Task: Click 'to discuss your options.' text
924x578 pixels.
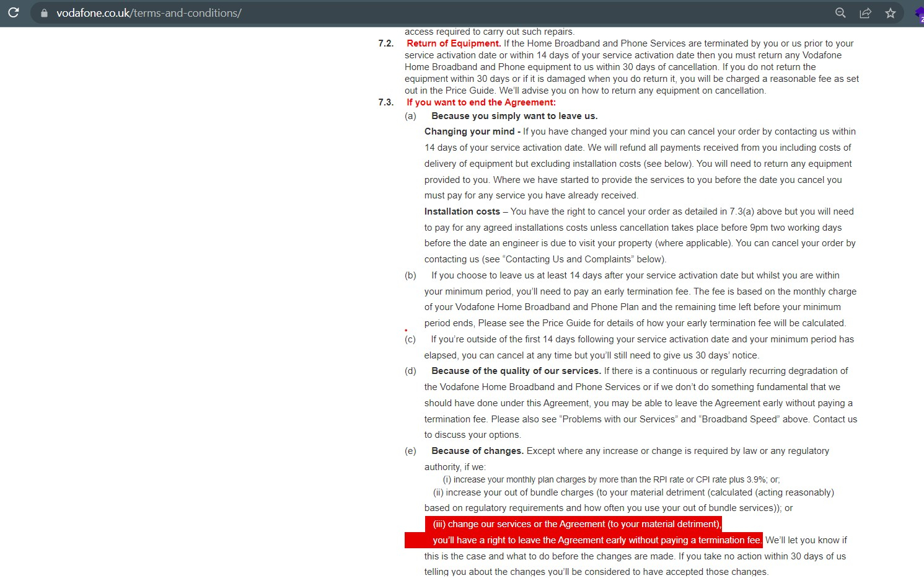Action: pyautogui.click(x=473, y=435)
